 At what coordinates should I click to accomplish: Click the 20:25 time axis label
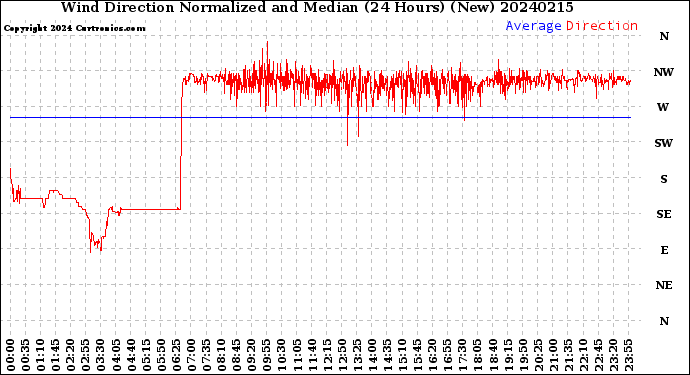(x=538, y=355)
